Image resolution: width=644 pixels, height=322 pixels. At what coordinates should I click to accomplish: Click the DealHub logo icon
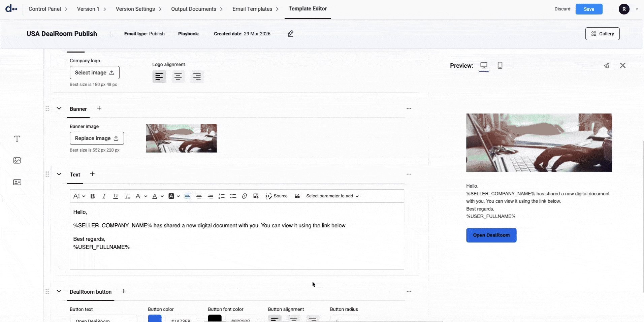11,8
